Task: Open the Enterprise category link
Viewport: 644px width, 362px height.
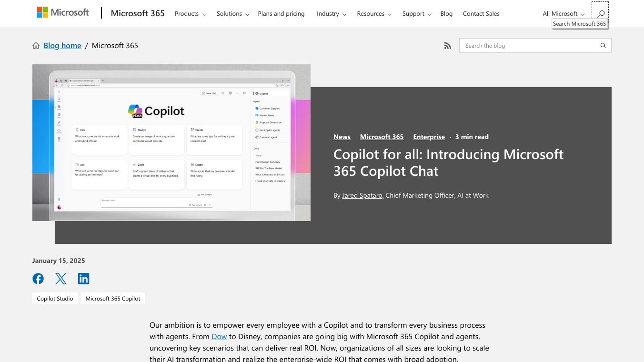Action: [429, 137]
